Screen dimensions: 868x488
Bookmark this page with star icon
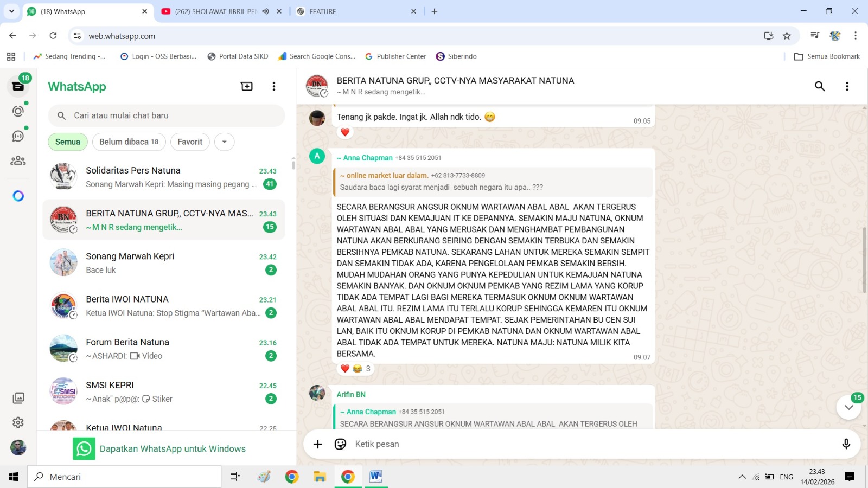[787, 36]
